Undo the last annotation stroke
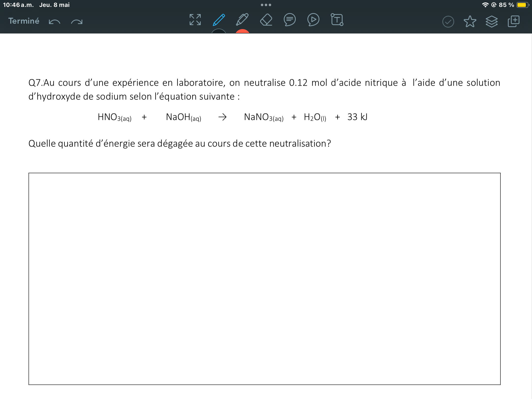Screen dimensions: 532x399 [54, 22]
